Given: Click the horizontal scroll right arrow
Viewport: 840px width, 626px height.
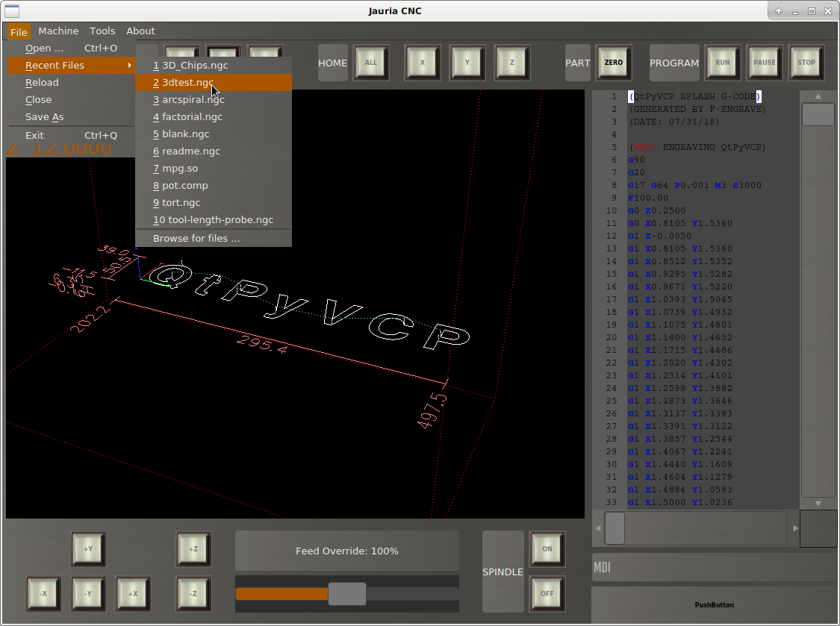Looking at the screenshot, I should (795, 528).
